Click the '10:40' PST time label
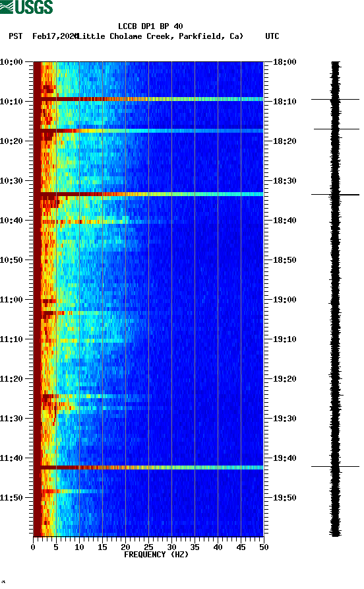The width and height of the screenshot is (364, 589). click(x=12, y=220)
